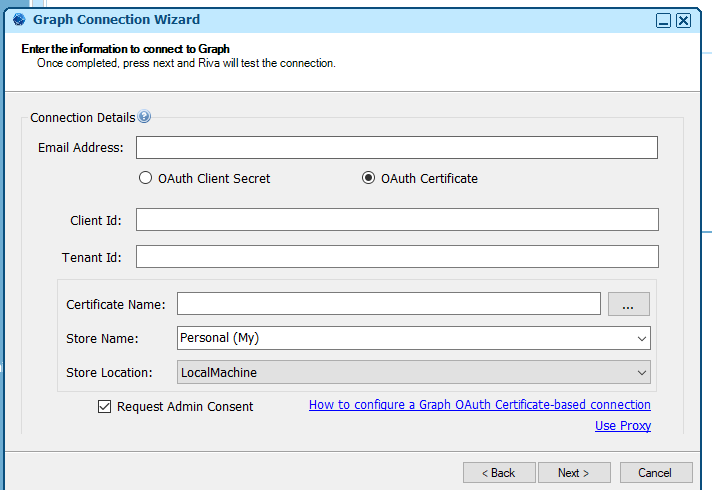The image size is (712, 490).
Task: Browse for certificate with ellipsis button
Action: 629,304
